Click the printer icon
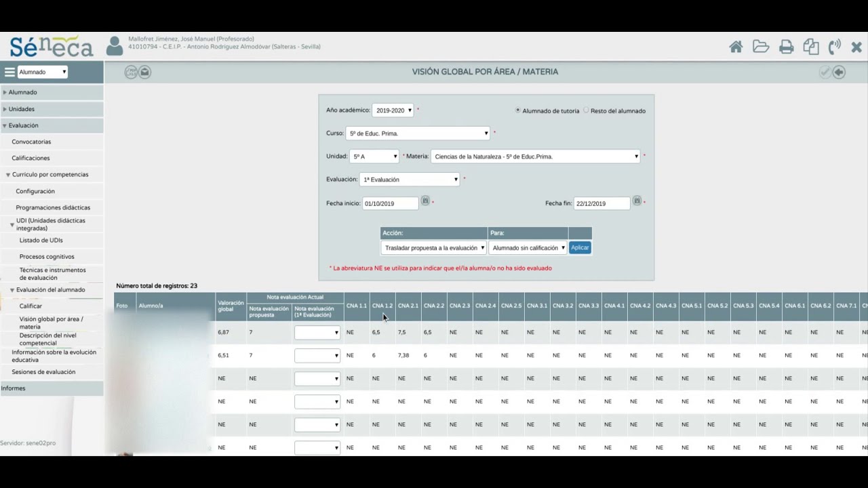The image size is (868, 488). (x=787, y=47)
